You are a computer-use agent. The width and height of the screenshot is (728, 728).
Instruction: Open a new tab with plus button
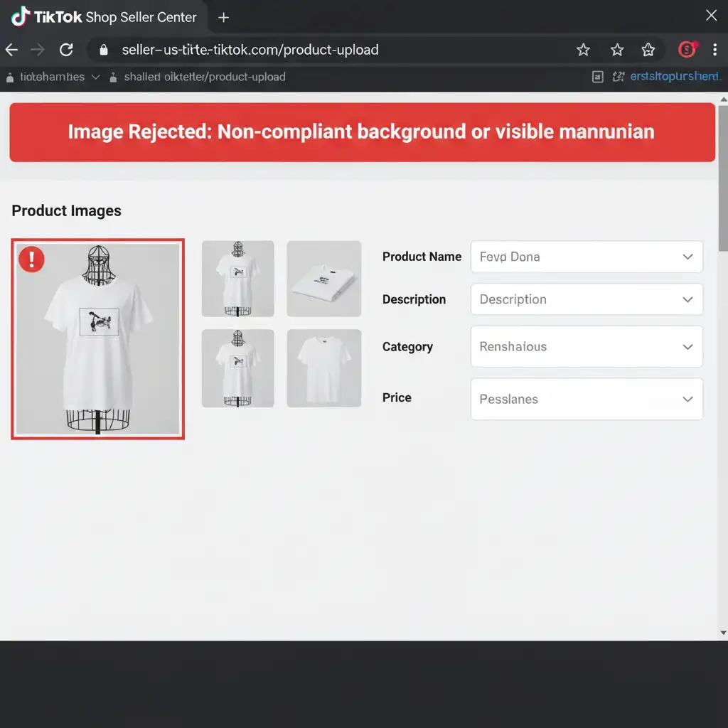click(223, 17)
